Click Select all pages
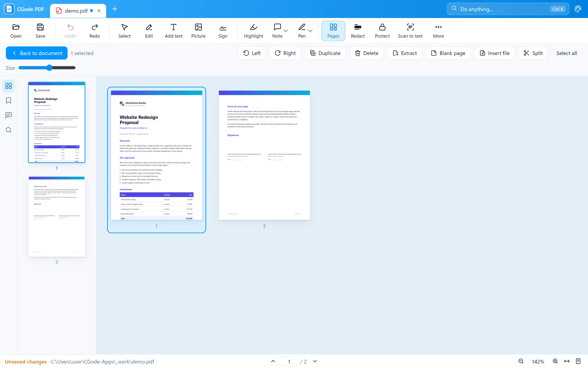 (x=566, y=53)
